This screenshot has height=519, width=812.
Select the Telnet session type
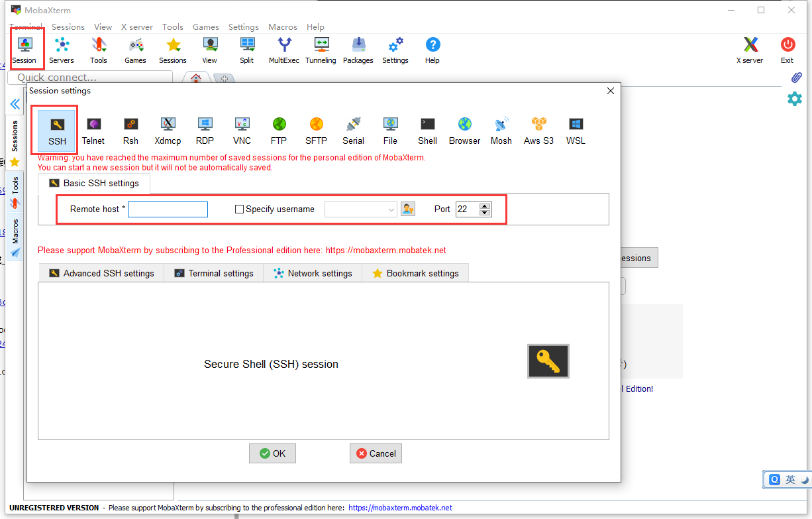coord(93,131)
